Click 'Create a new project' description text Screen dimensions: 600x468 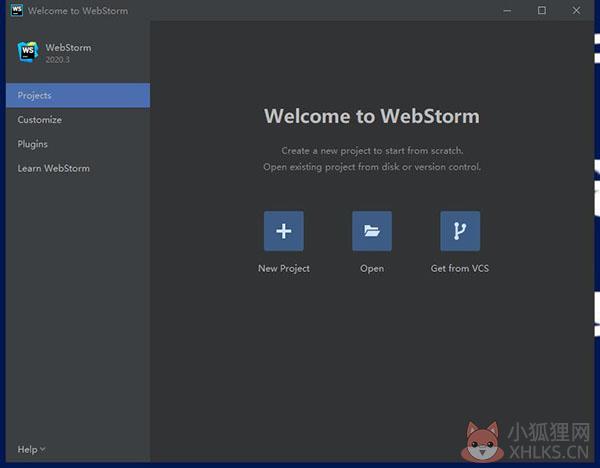click(372, 151)
